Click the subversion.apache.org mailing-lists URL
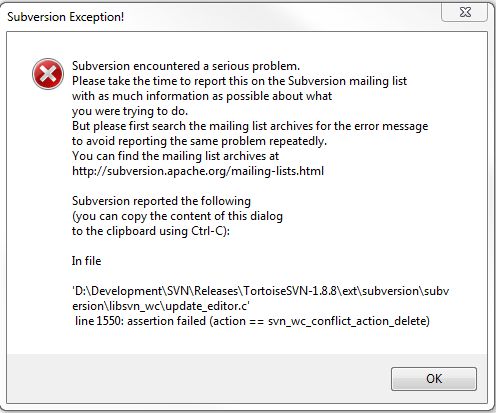The height and width of the screenshot is (413, 496). click(198, 171)
